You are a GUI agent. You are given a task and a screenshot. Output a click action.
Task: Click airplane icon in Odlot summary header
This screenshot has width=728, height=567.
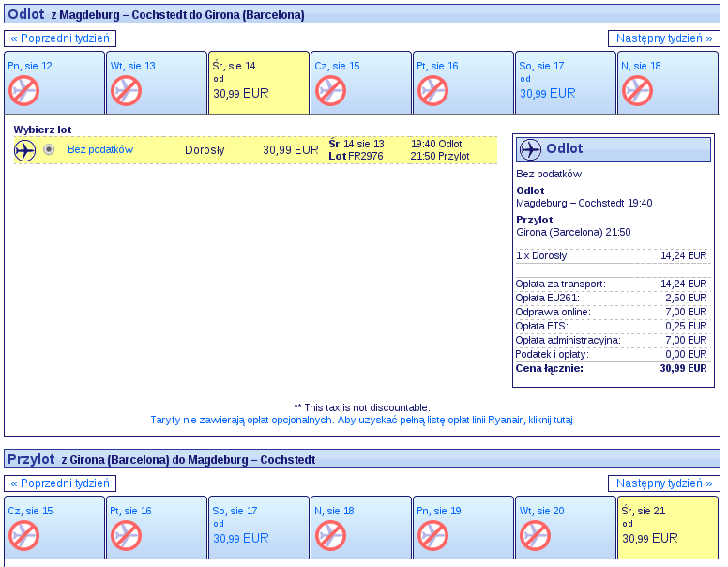coord(530,149)
